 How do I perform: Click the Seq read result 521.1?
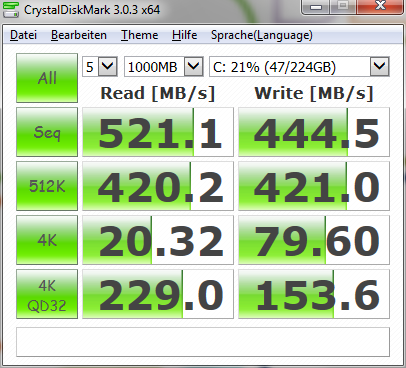pyautogui.click(x=158, y=132)
